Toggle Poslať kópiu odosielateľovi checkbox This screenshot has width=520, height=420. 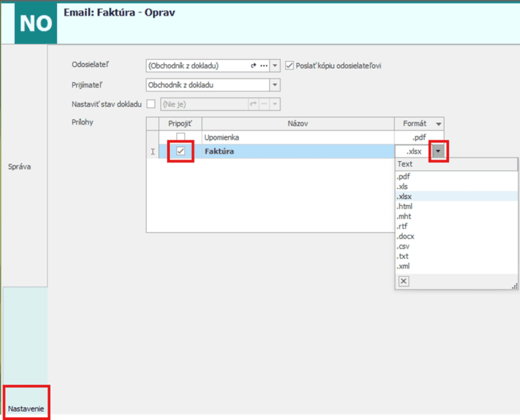pos(290,66)
